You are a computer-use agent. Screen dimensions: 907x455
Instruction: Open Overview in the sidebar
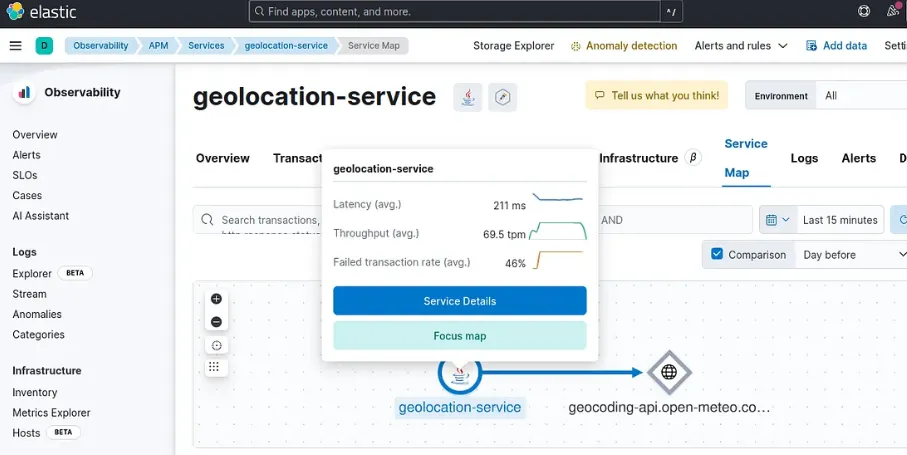tap(35, 135)
